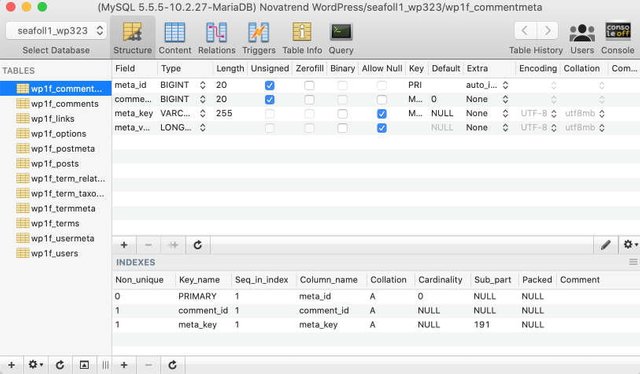Open the structure gear options menu
The image size is (640, 374).
[x=630, y=245]
